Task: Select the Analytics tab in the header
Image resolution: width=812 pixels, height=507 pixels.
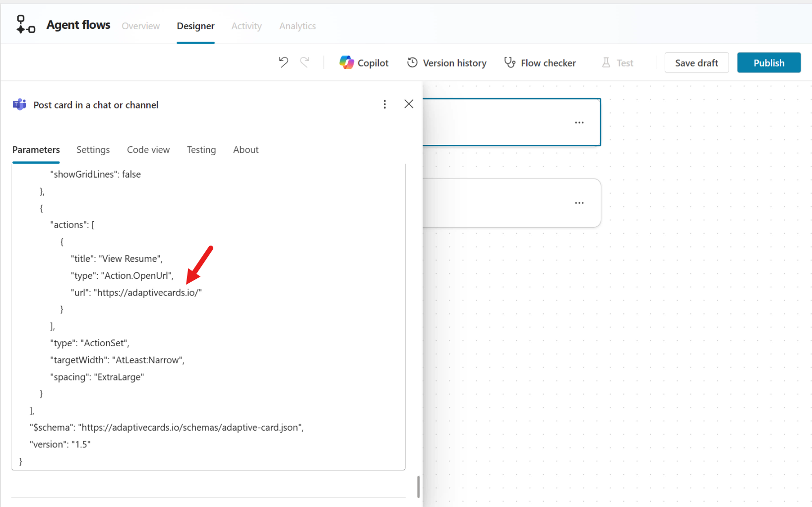Action: point(297,26)
